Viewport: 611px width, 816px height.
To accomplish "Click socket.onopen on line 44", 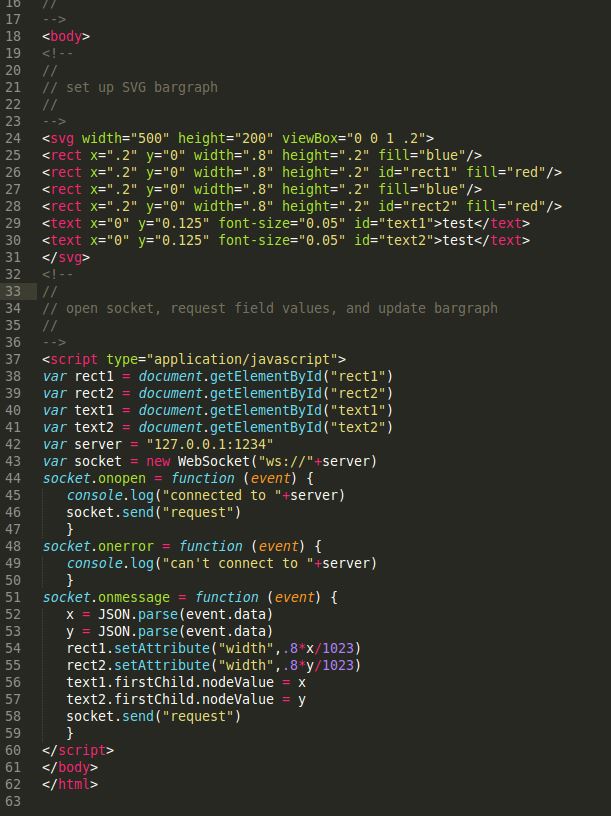I will point(94,479).
